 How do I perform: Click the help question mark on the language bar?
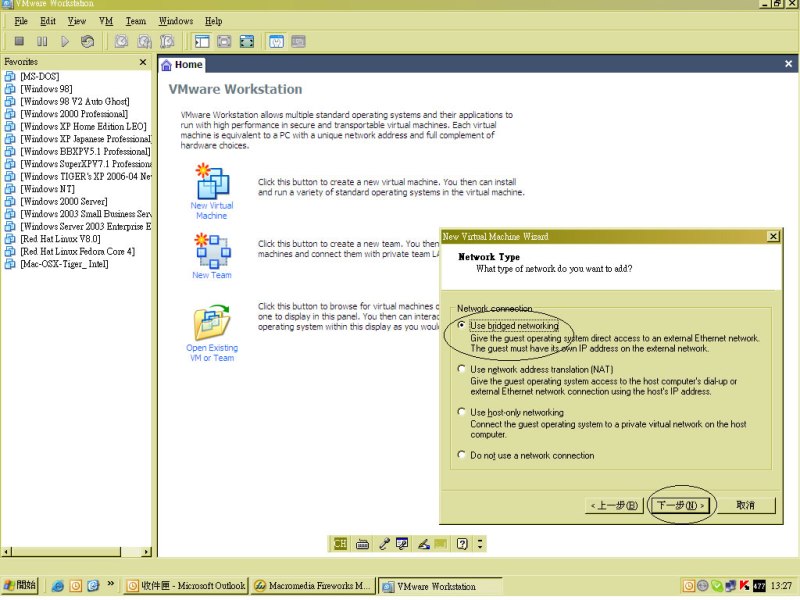pos(462,544)
